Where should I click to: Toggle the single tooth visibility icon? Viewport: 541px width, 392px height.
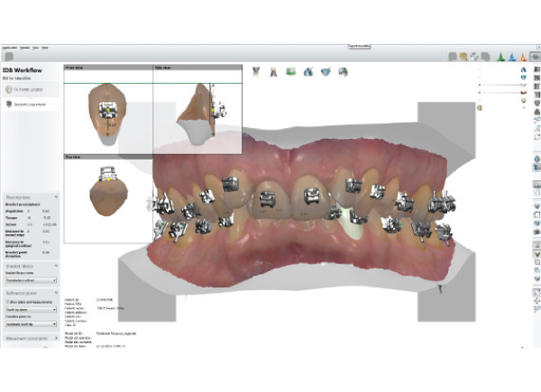(x=524, y=100)
